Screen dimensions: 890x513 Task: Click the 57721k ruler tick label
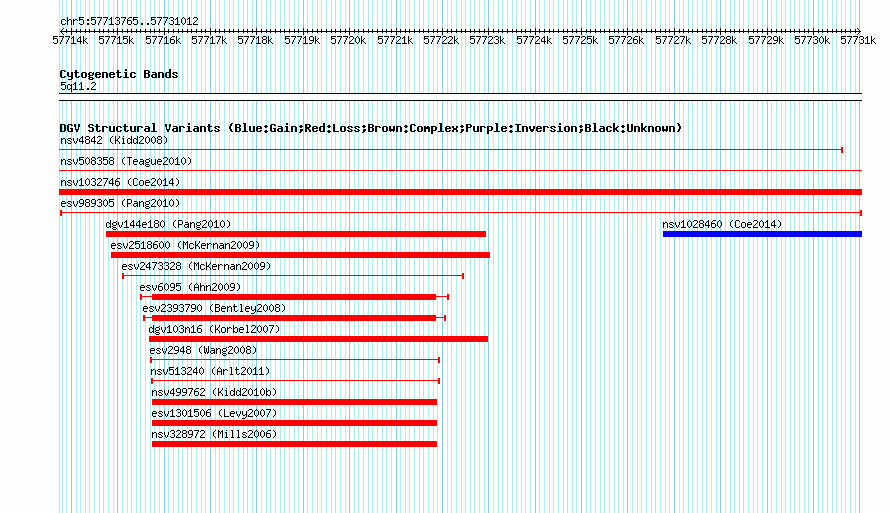click(x=395, y=40)
